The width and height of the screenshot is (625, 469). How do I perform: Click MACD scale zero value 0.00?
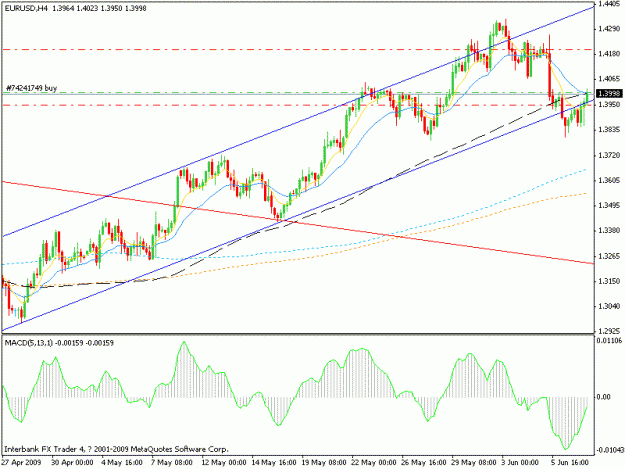coord(604,397)
